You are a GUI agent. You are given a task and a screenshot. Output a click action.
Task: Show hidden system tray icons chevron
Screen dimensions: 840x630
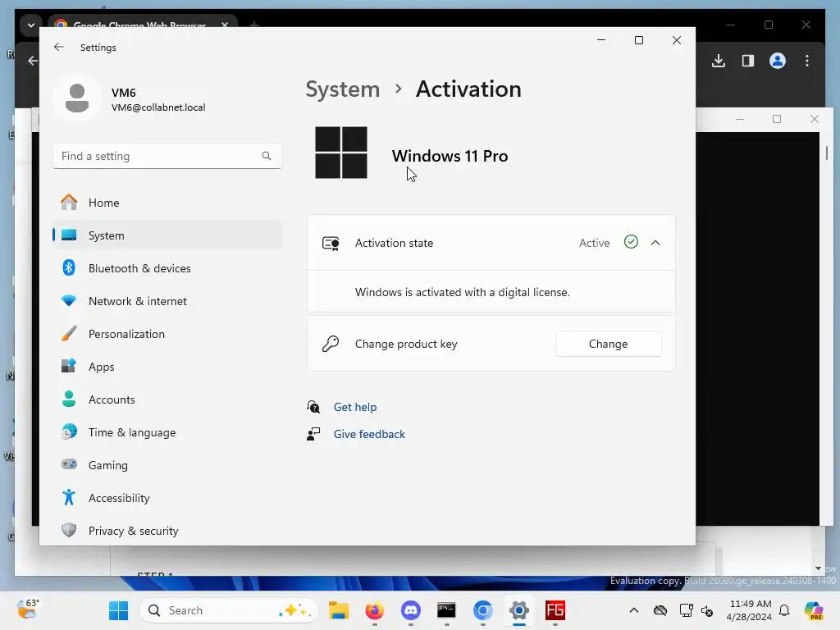point(634,610)
